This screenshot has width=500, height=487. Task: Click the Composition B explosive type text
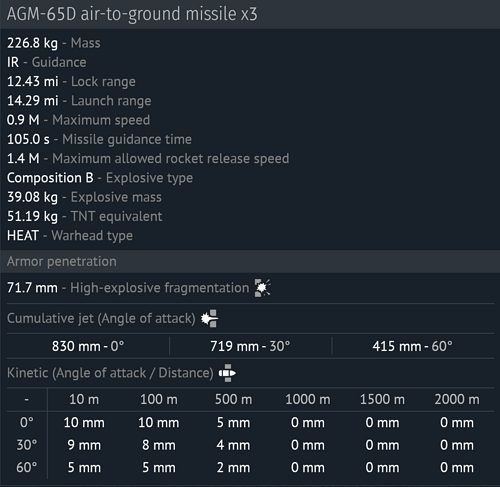pyautogui.click(x=50, y=178)
